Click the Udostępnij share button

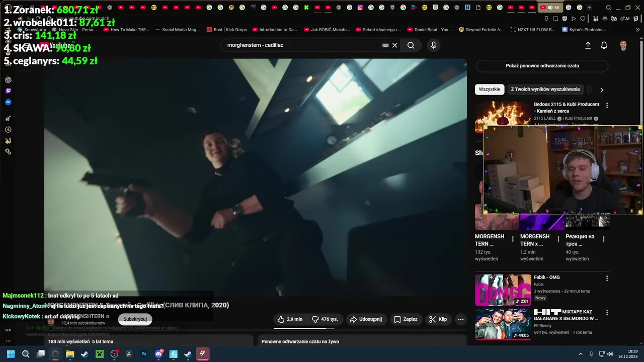(x=366, y=319)
